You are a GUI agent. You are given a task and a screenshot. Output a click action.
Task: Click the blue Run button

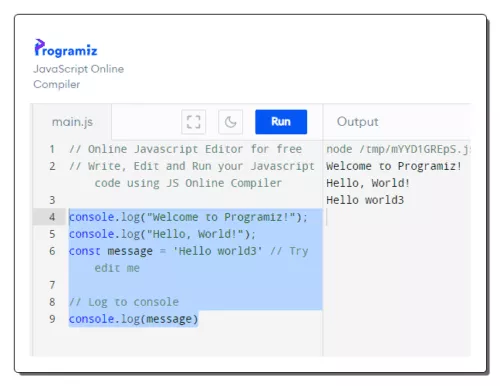click(x=281, y=122)
